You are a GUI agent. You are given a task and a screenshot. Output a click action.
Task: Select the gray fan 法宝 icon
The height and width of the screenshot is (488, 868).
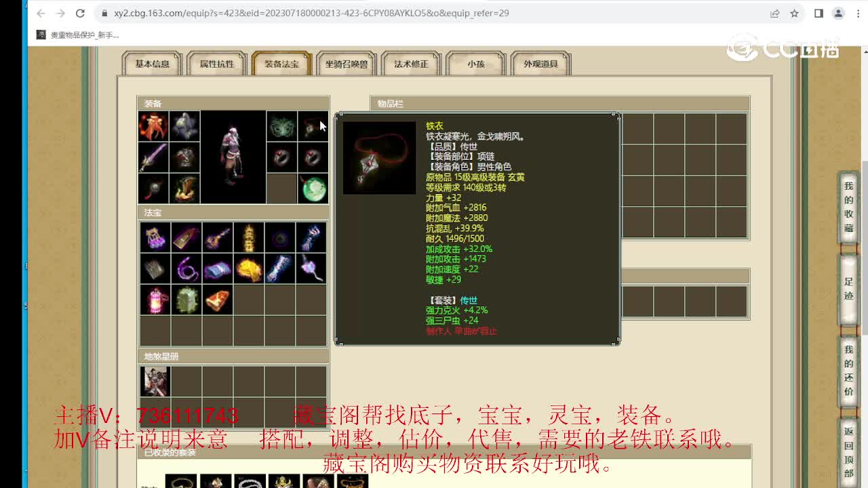click(155, 268)
